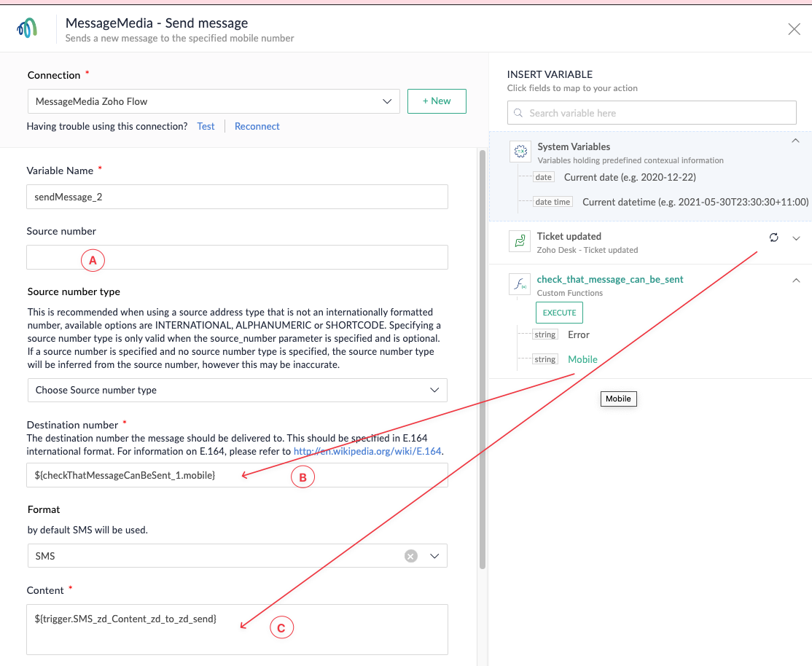Open the Choose Source number type dropdown

pyautogui.click(x=237, y=390)
